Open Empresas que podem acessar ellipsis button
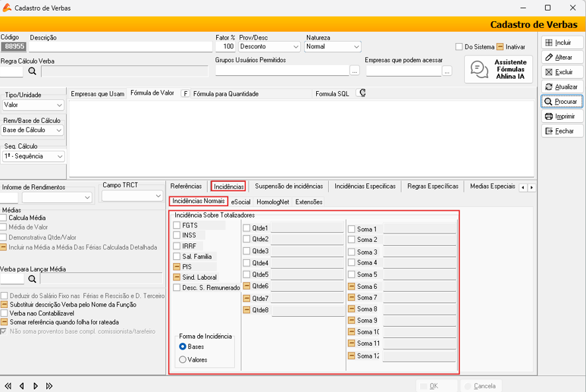Image resolution: width=586 pixels, height=392 pixels. point(447,71)
